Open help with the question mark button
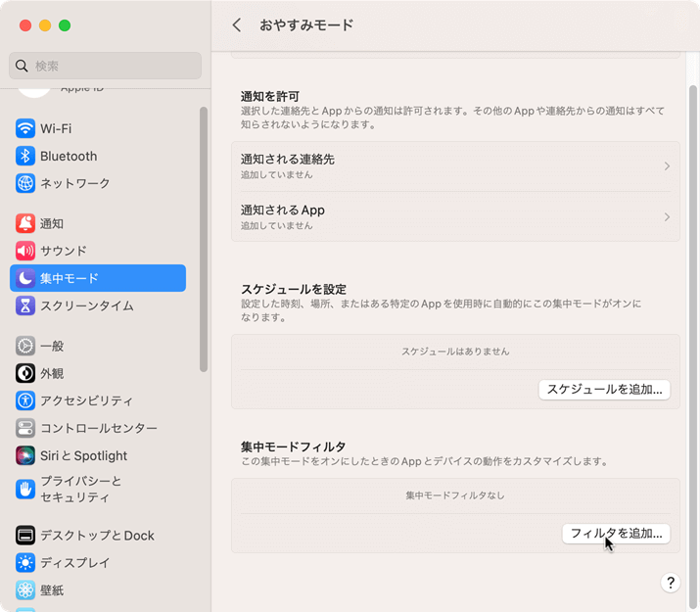700x612 pixels. 671,583
